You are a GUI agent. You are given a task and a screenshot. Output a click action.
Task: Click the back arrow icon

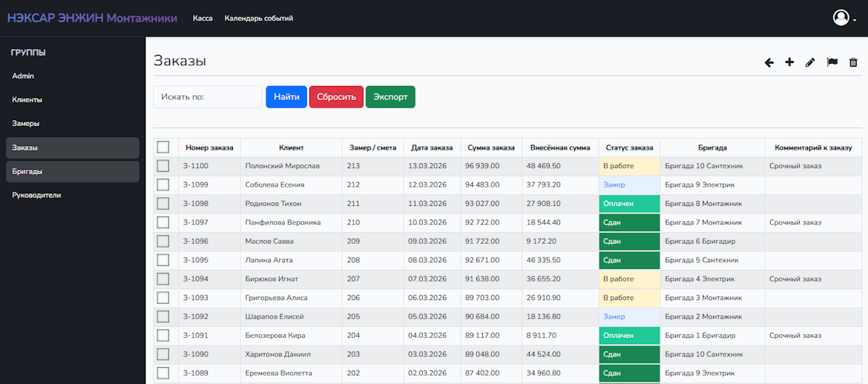coord(769,62)
